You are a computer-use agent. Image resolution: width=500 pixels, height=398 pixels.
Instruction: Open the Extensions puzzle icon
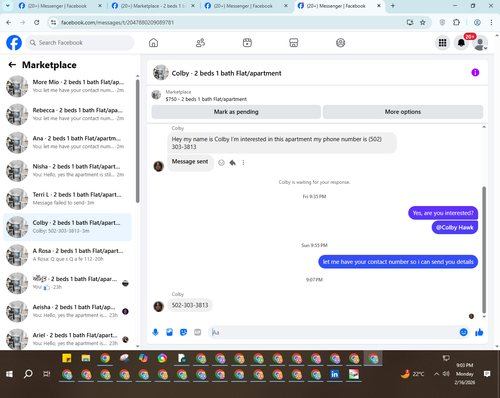tap(456, 22)
